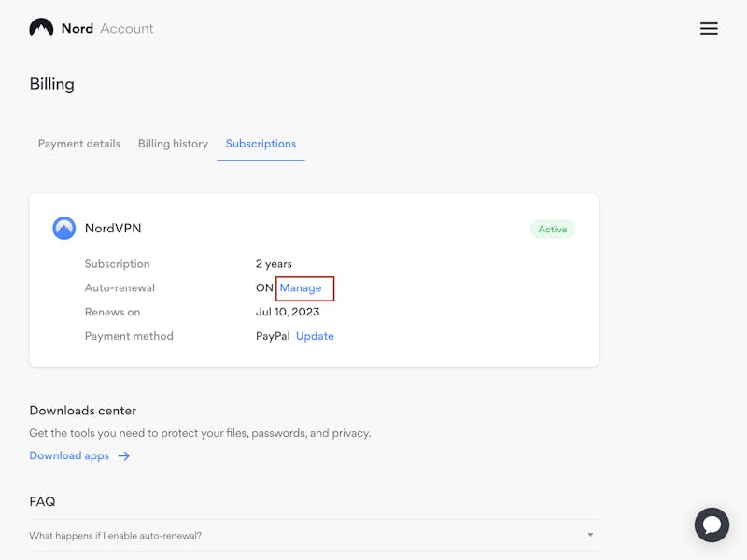Click the '2 years' subscription value
This screenshot has height=560, width=747.
(274, 264)
